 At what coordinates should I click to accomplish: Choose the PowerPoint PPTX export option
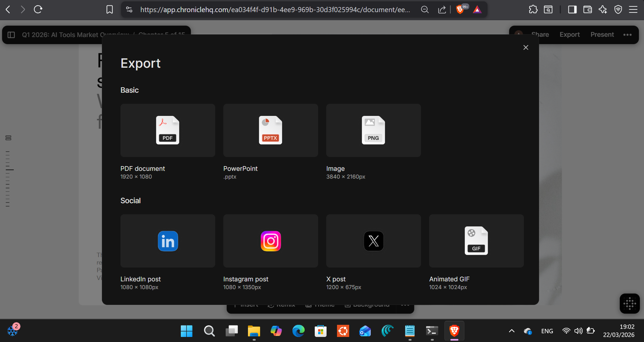271,130
